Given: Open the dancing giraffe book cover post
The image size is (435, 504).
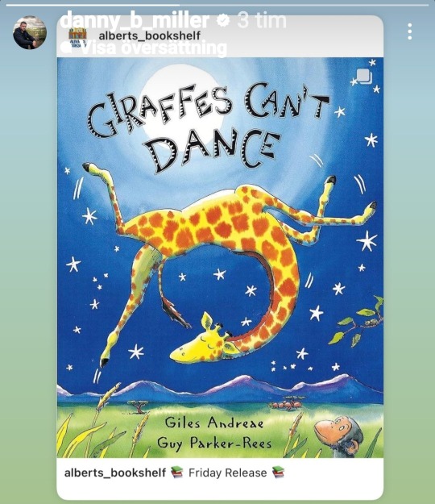Looking at the screenshot, I should point(220,258).
